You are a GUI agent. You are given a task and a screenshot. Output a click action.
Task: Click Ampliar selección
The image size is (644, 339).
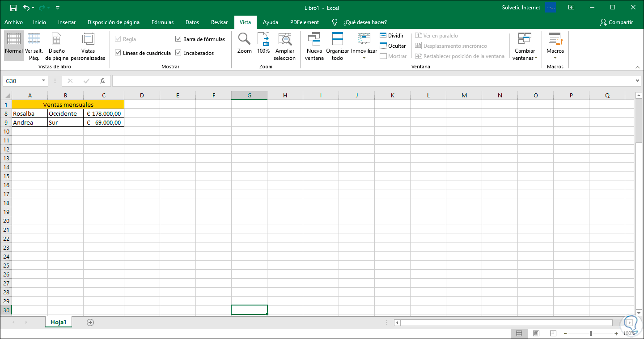pos(285,46)
